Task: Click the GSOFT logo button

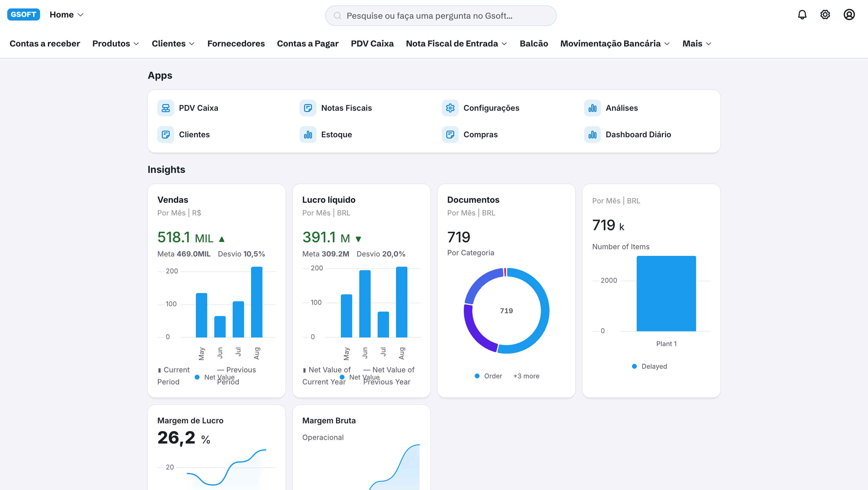Action: point(24,14)
